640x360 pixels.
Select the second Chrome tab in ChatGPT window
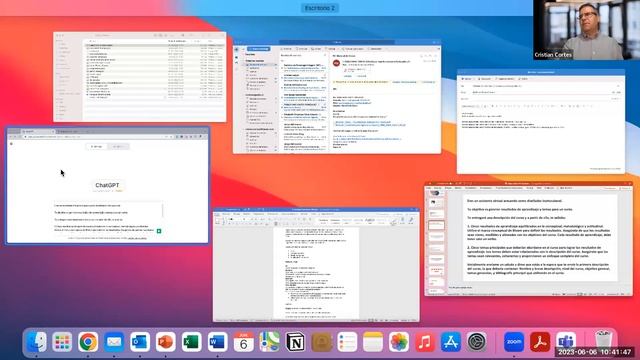point(72,131)
